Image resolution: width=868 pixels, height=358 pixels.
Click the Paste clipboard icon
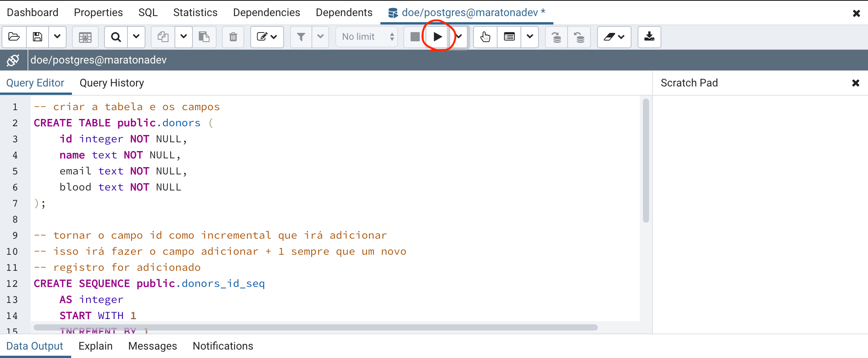tap(204, 37)
